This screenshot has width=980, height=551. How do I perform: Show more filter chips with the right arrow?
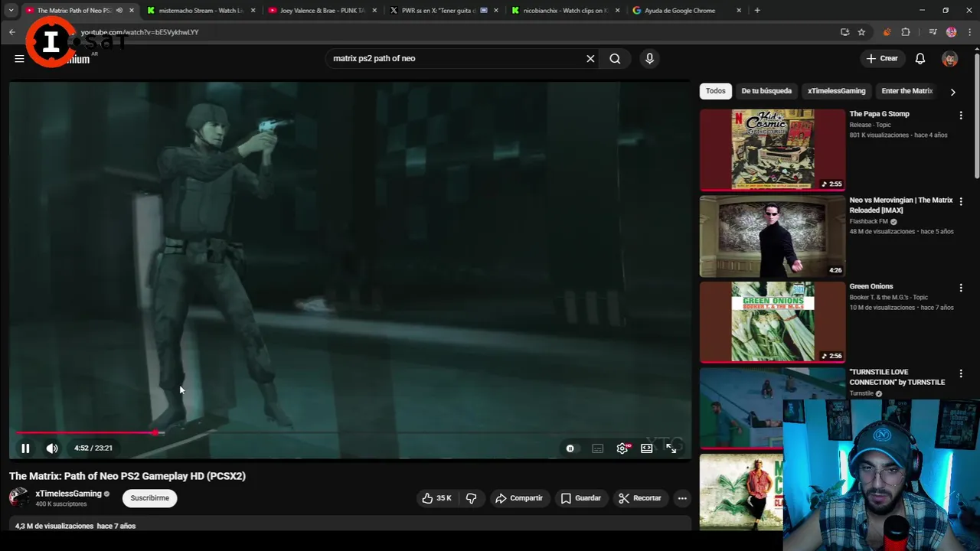[952, 92]
